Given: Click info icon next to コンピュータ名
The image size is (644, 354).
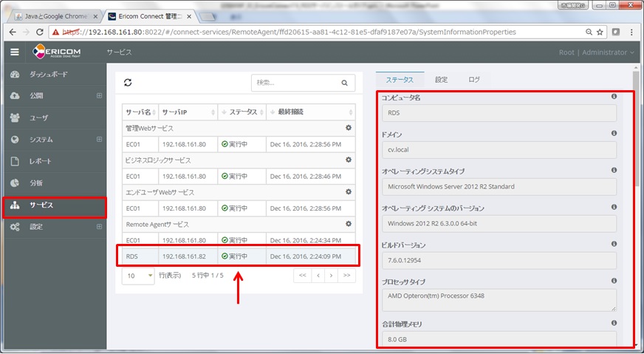Looking at the screenshot, I should click(x=614, y=97).
